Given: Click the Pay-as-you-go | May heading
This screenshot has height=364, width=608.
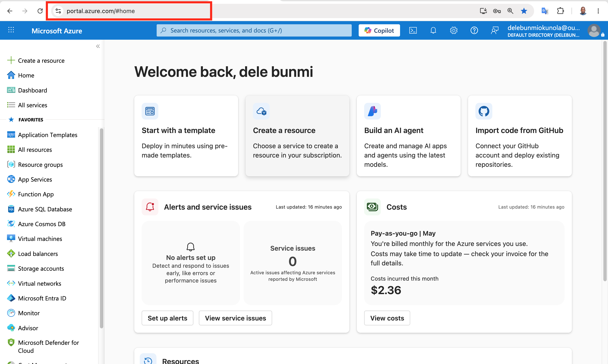Looking at the screenshot, I should pyautogui.click(x=403, y=233).
